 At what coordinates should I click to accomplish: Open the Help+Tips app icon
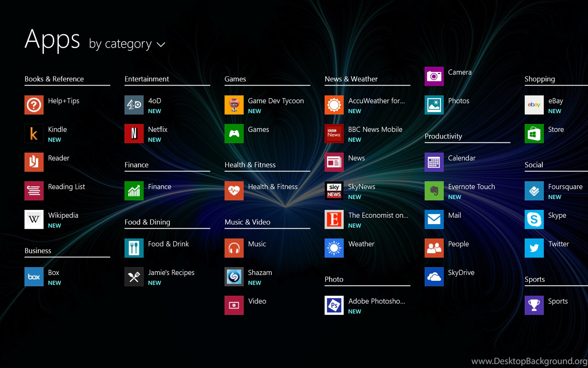click(34, 105)
